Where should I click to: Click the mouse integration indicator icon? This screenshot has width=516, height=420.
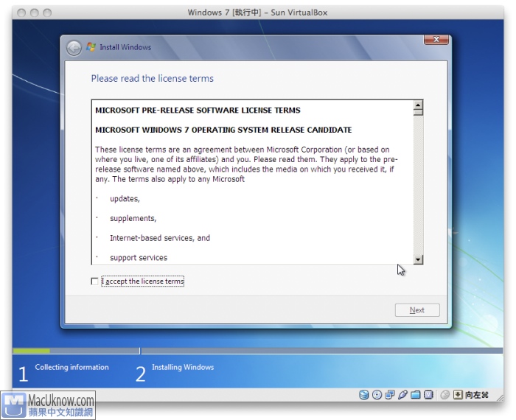444,395
